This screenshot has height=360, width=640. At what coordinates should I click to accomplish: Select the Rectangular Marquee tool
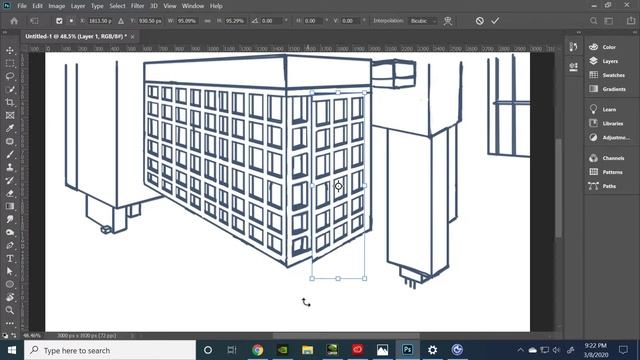point(10,63)
